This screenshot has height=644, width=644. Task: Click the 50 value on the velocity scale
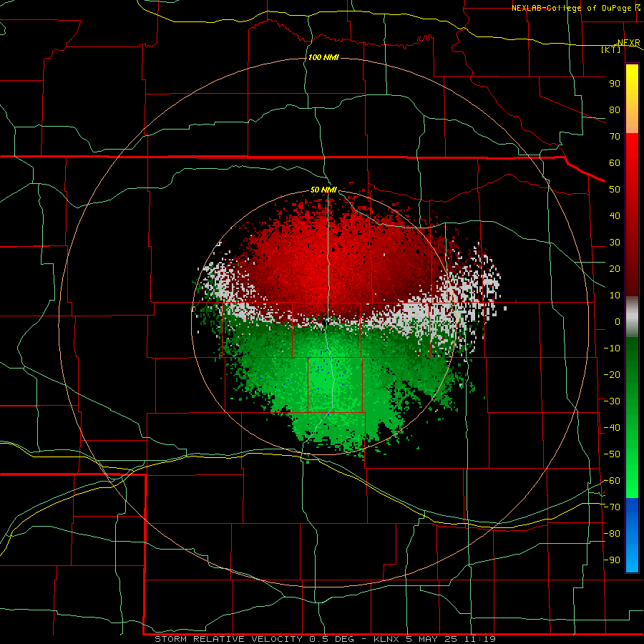coord(615,190)
